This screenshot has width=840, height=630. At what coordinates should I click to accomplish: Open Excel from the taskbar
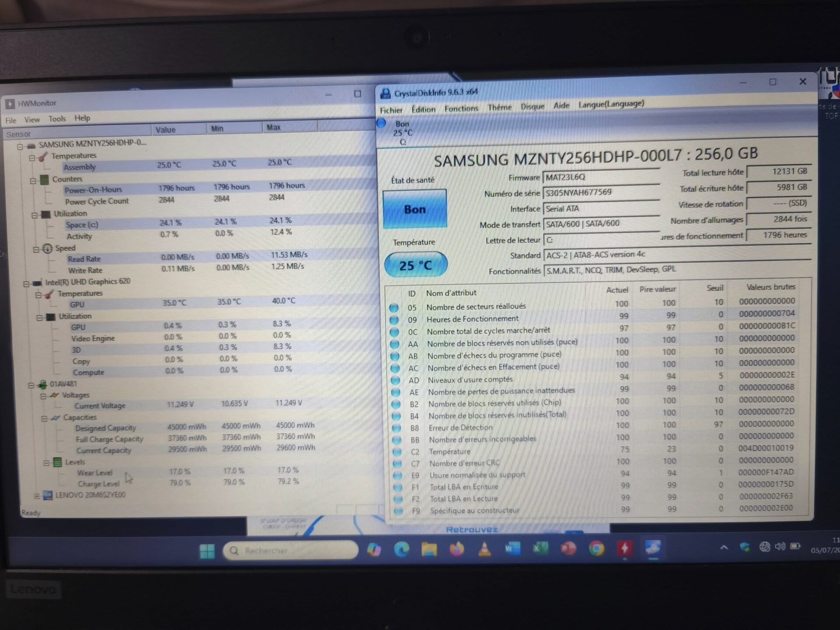click(x=540, y=548)
